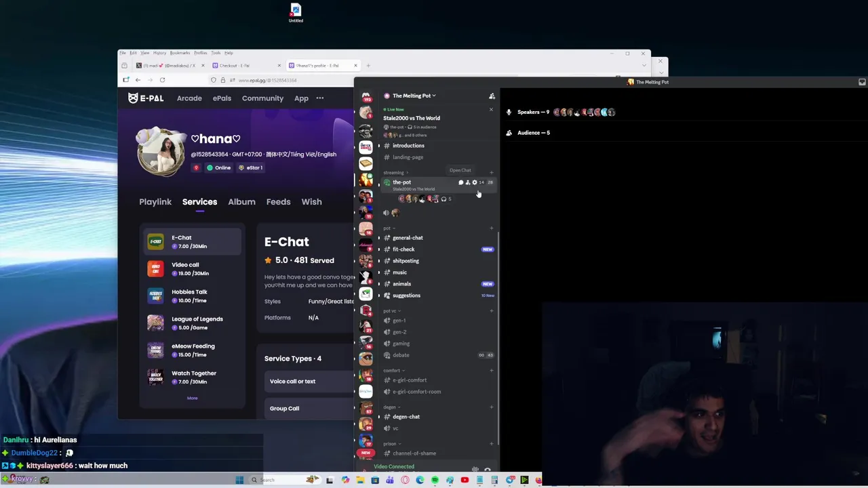Open chat icon on the-pot stage channel
The image size is (868, 488).
coord(460,182)
